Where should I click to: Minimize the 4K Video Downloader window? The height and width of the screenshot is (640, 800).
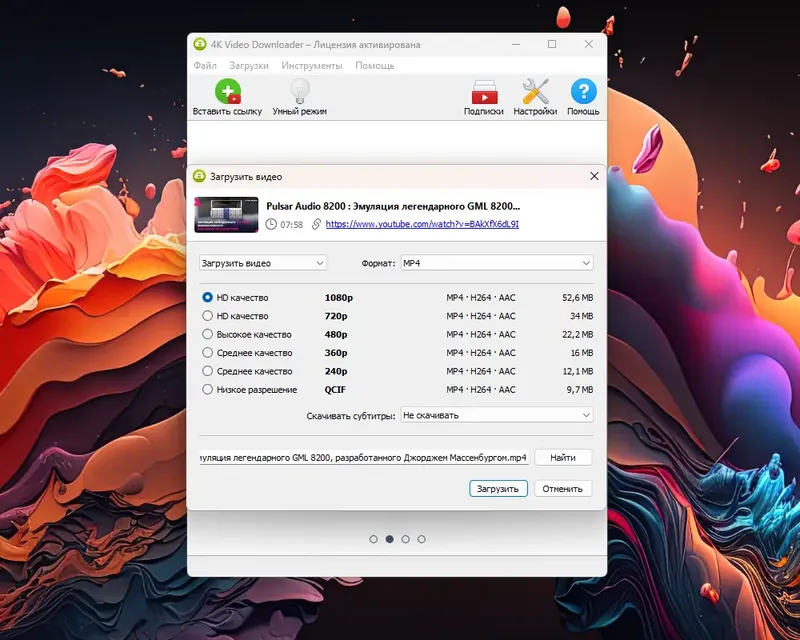point(516,44)
